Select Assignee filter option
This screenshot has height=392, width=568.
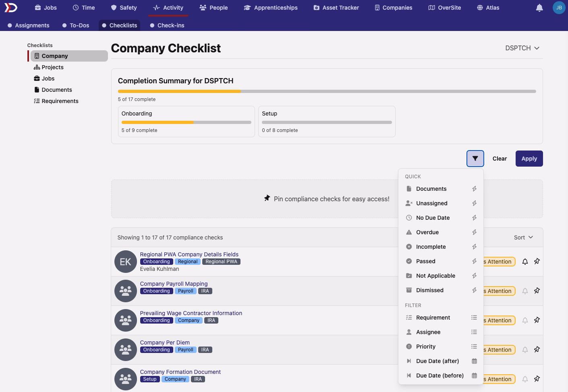441,332
